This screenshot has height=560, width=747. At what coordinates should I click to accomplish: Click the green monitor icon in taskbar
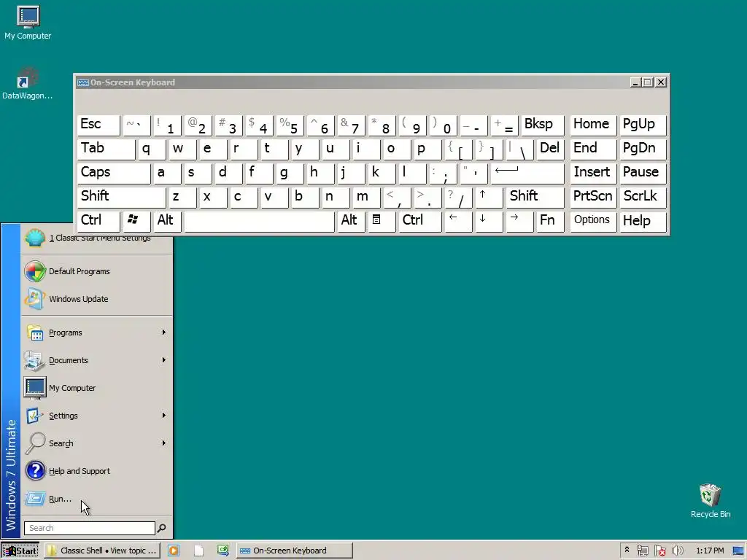click(x=223, y=551)
